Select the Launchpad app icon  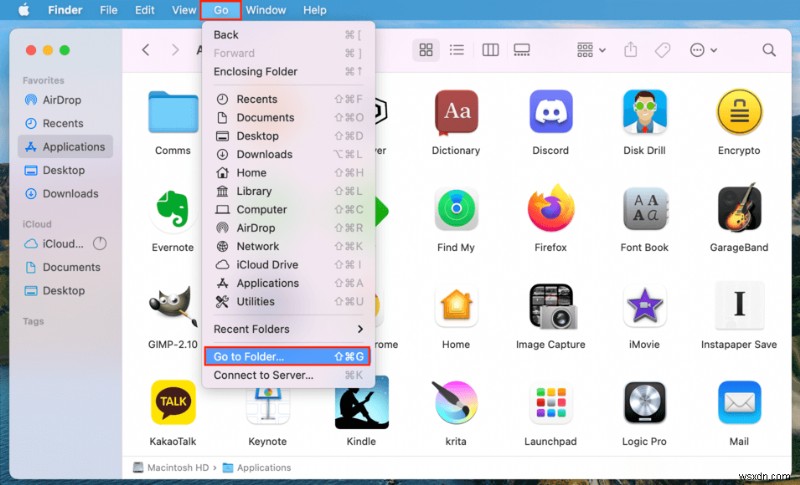(x=551, y=402)
